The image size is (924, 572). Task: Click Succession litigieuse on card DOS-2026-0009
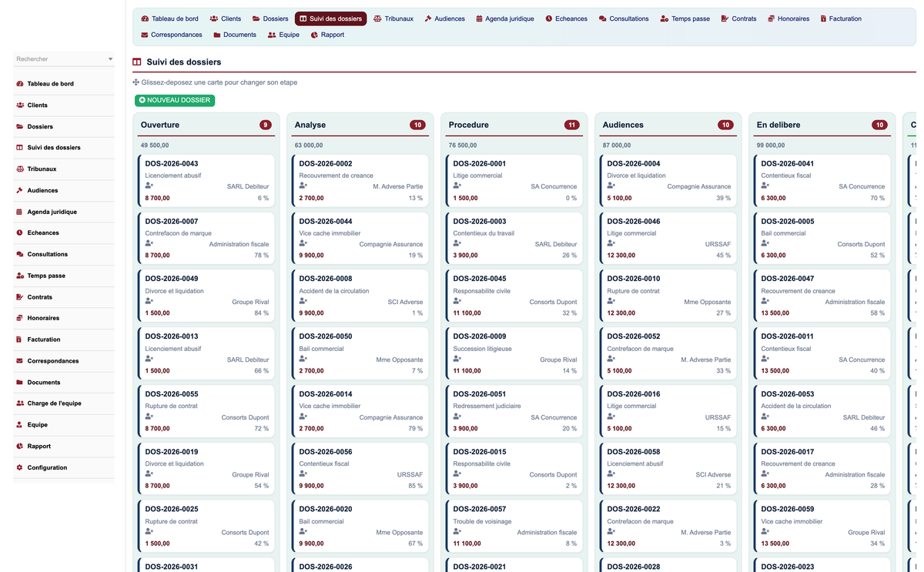pos(483,349)
